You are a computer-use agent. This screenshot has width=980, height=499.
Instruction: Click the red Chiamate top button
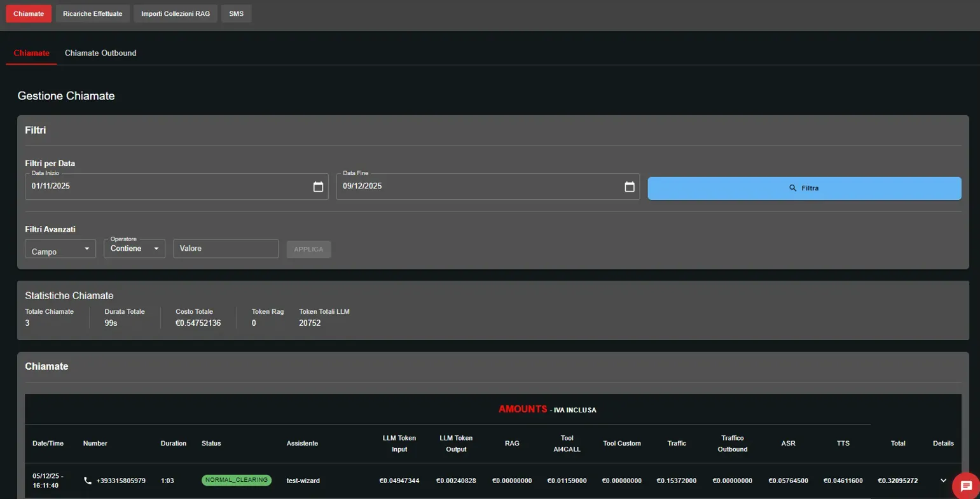[29, 13]
